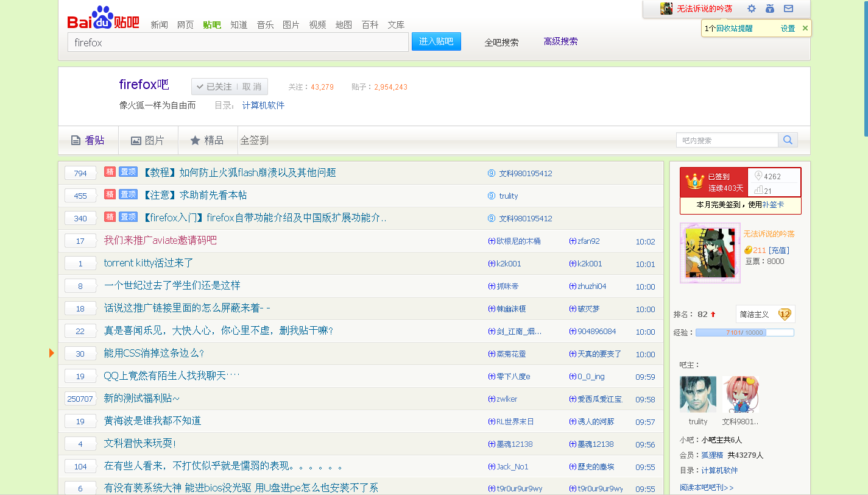Open 地图 in the top navigation

coord(344,25)
